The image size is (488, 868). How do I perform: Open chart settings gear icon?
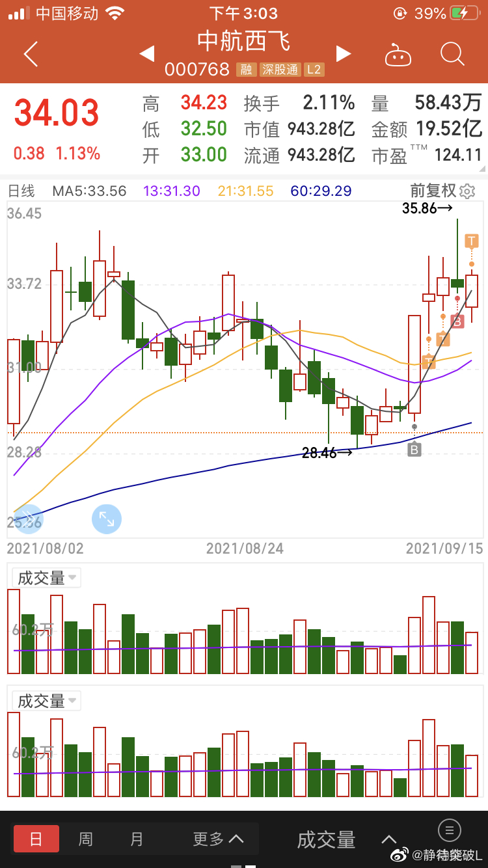[x=467, y=191]
